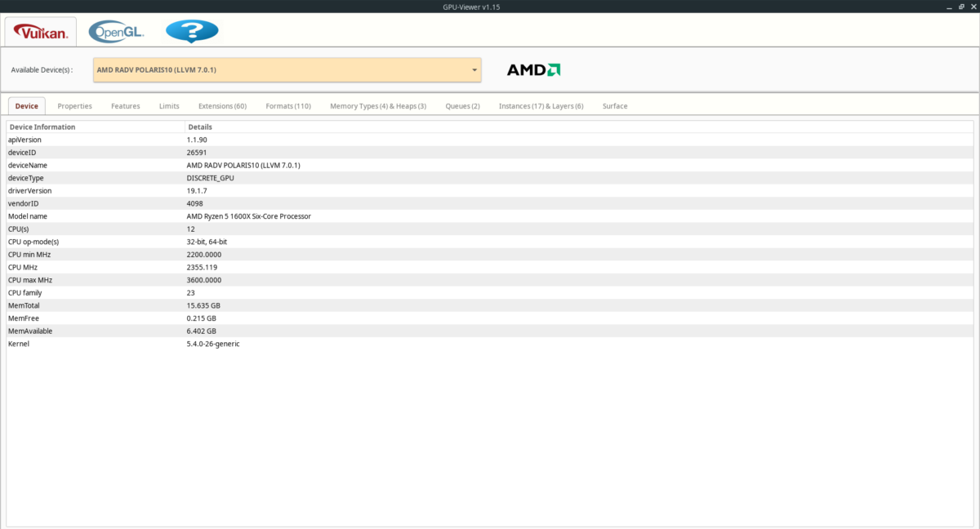The height and width of the screenshot is (529, 980).
Task: Click the device selector arrow
Action: 474,70
